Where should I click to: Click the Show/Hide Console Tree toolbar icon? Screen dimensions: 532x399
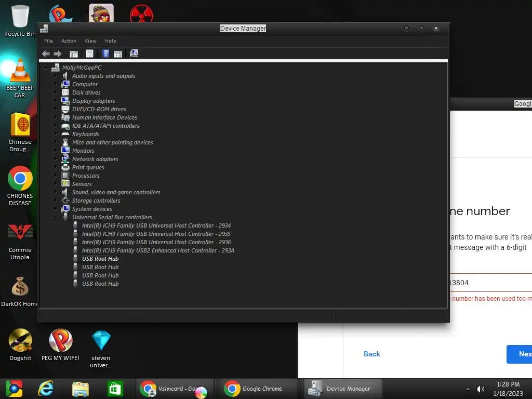pyautogui.click(x=74, y=54)
